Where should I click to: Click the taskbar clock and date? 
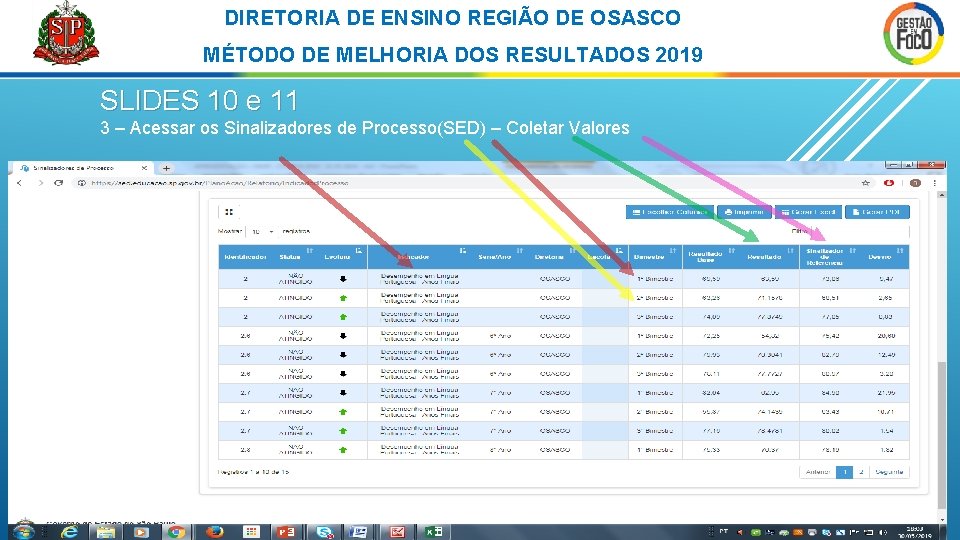915,532
